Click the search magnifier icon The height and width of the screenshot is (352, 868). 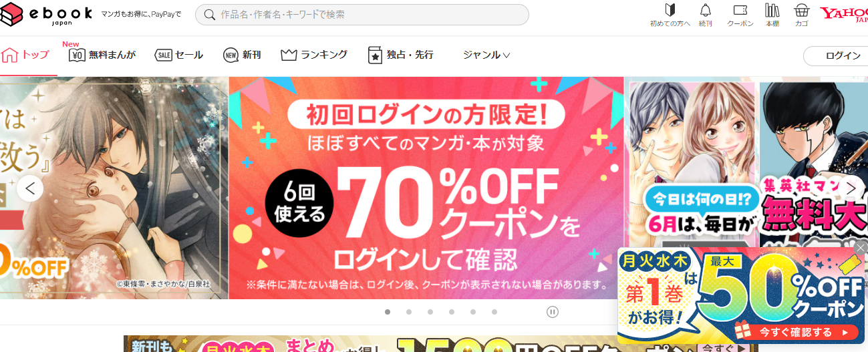(209, 15)
